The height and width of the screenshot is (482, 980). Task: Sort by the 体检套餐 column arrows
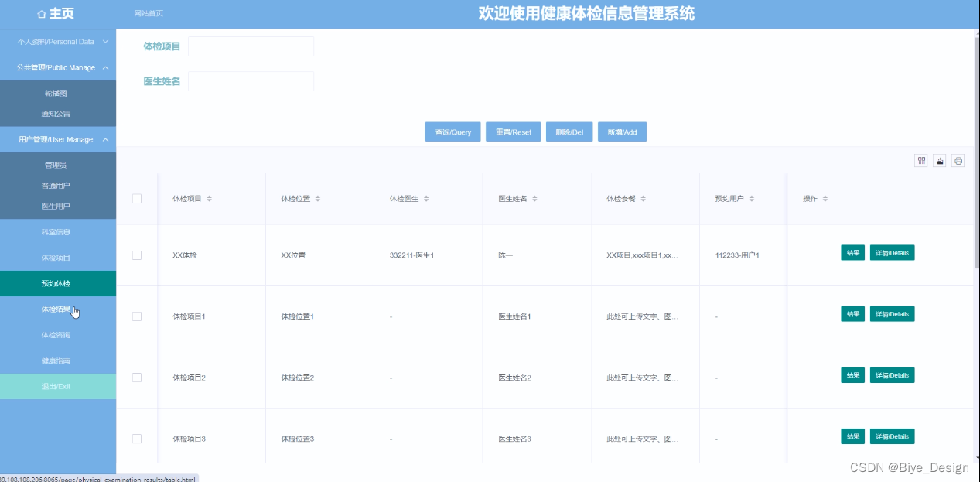tap(642, 199)
